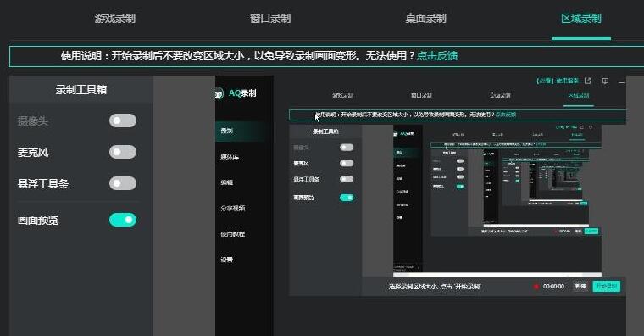The height and width of the screenshot is (336, 644).
Task: Switch to the 桌面录制 tab
Action: [x=426, y=19]
